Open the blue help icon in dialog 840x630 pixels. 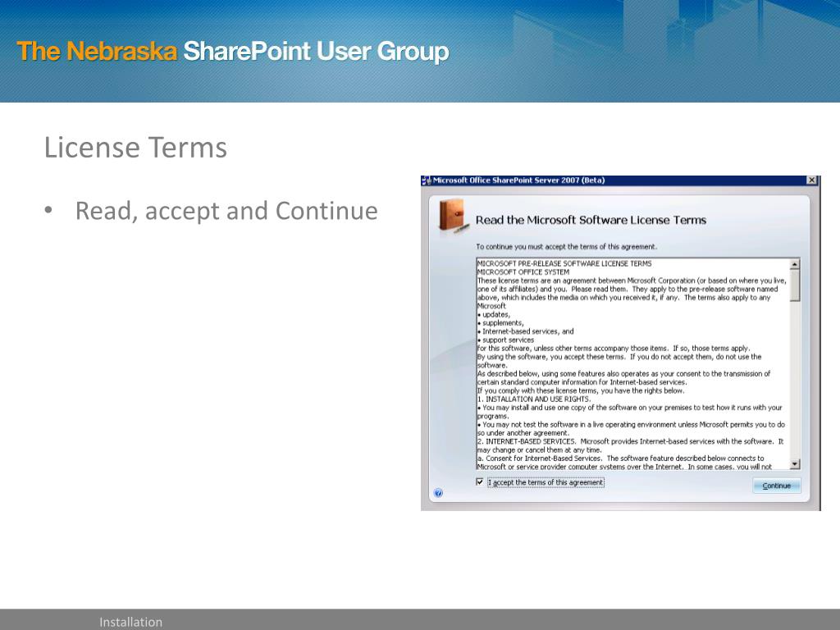point(438,493)
